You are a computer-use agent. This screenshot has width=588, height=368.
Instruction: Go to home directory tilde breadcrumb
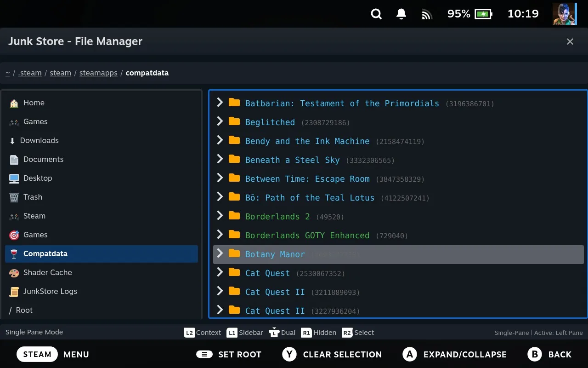point(8,73)
